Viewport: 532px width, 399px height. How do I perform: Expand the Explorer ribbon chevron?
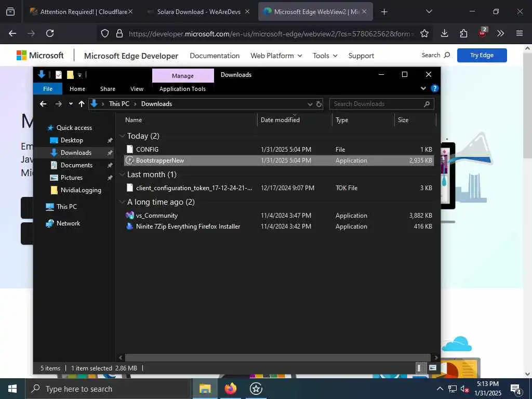pos(423,88)
